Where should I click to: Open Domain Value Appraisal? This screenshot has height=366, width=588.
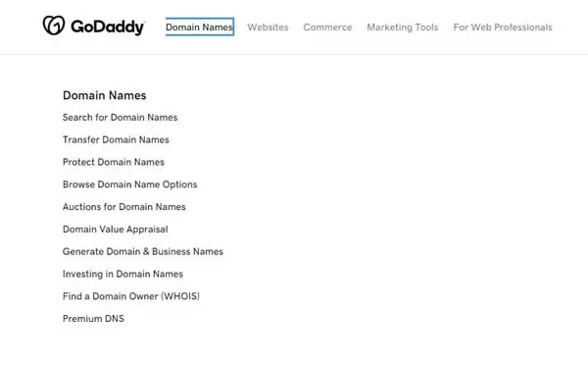point(115,230)
